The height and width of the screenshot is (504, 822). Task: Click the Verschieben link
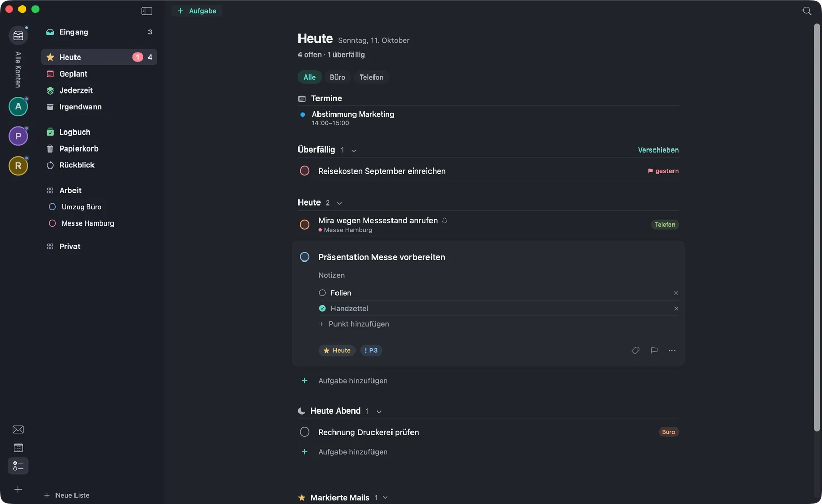(658, 150)
